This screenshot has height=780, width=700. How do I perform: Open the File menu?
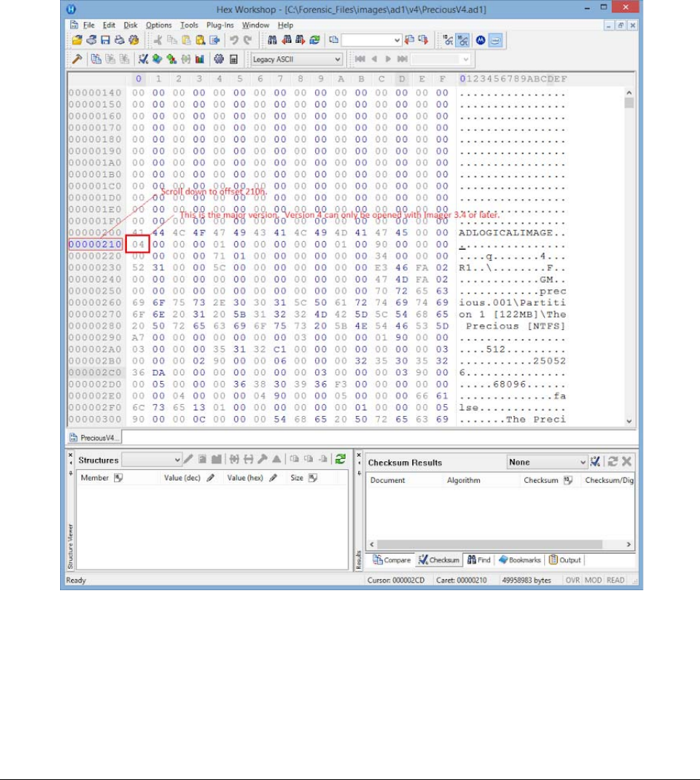(89, 25)
